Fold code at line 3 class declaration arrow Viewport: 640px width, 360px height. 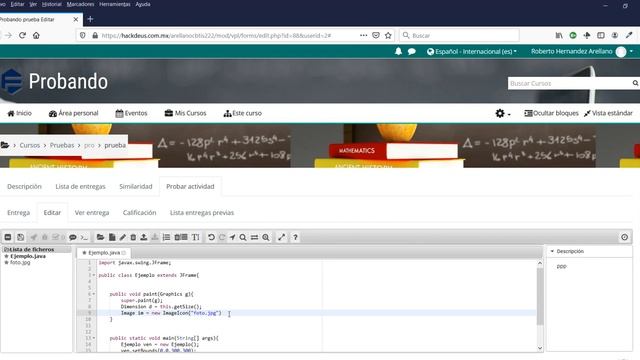coord(94,275)
